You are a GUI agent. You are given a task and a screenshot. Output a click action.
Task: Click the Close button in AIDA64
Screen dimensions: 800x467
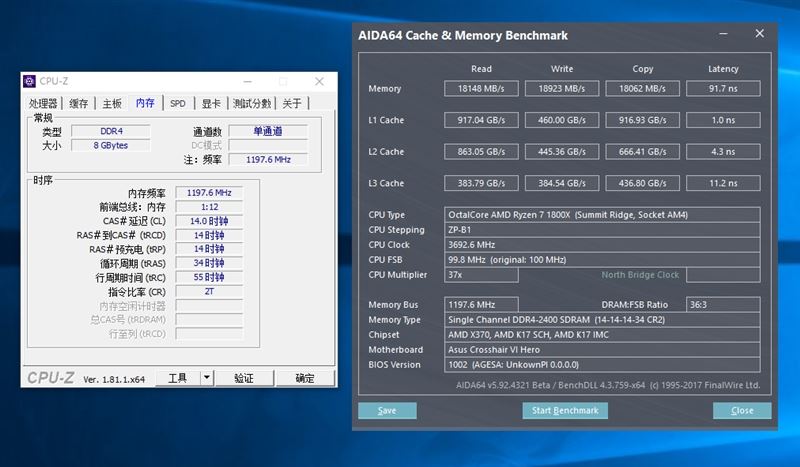click(742, 410)
